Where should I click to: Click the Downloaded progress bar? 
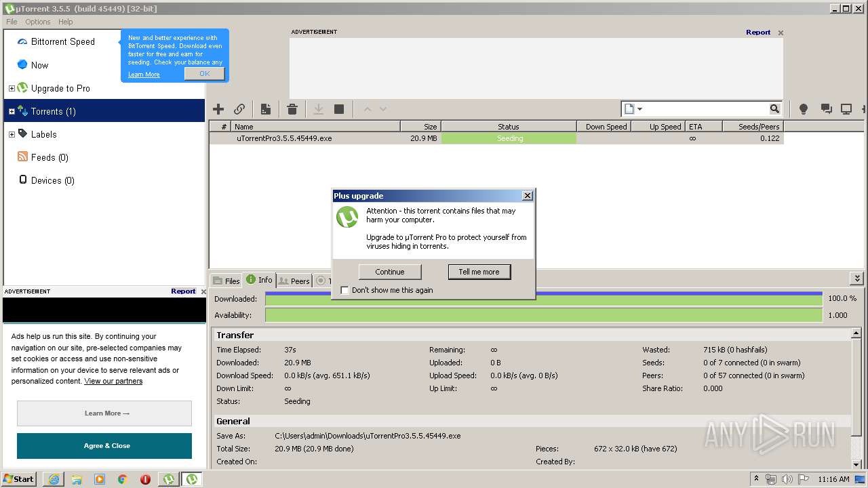(543, 299)
